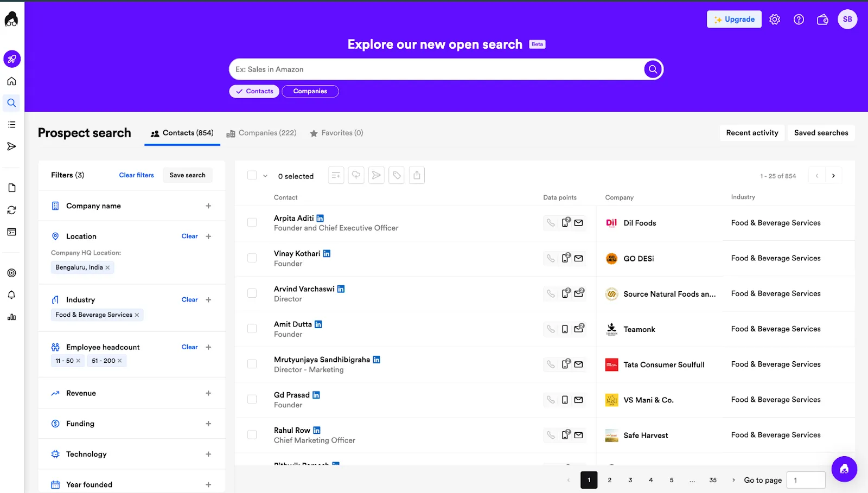
Task: Click mobile phone icon for Amit Dutta
Action: click(x=565, y=329)
